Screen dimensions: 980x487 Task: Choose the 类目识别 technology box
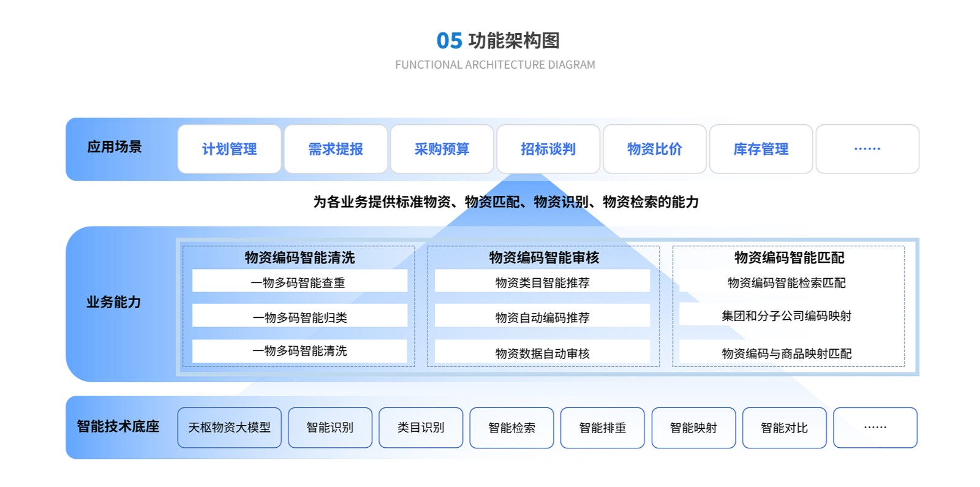[421, 428]
